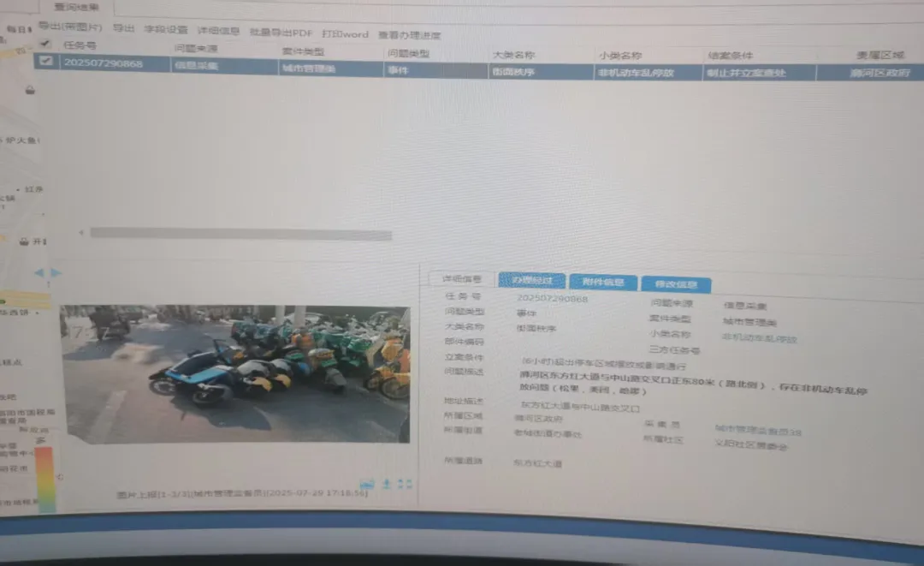924x566 pixels.
Task: Click the 小类名称 column header
Action: coord(620,56)
